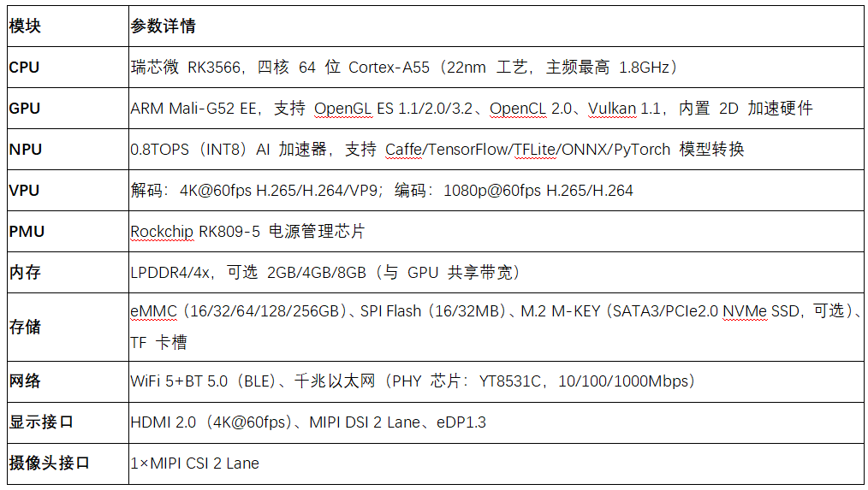Image resolution: width=868 pixels, height=490 pixels.
Task: Click the HDMI 2.0 display interface cell
Action: click(x=308, y=422)
